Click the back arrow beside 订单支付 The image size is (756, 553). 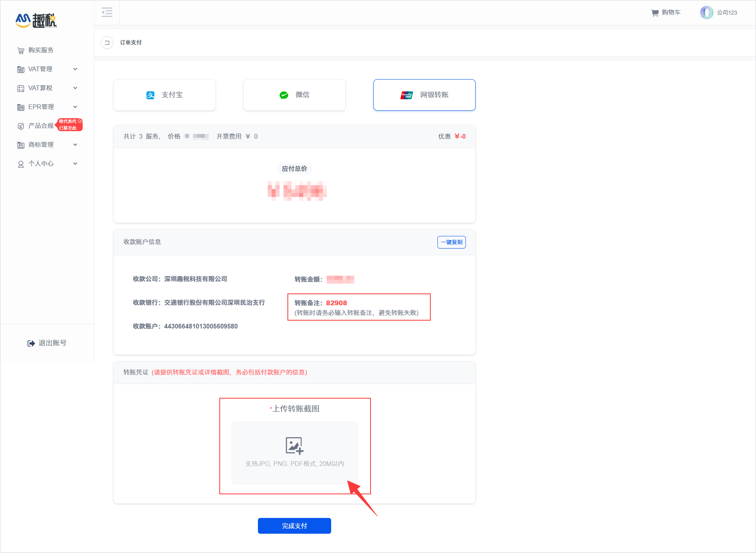pyautogui.click(x=107, y=43)
